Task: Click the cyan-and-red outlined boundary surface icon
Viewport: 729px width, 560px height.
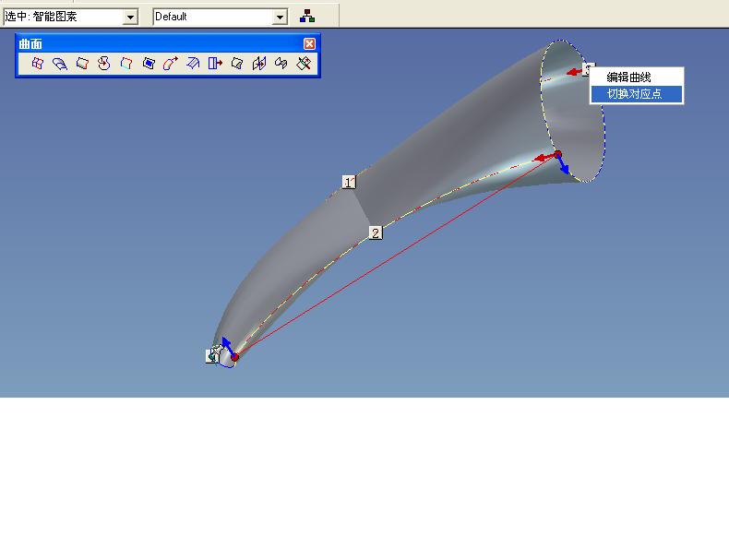Action: [126, 64]
